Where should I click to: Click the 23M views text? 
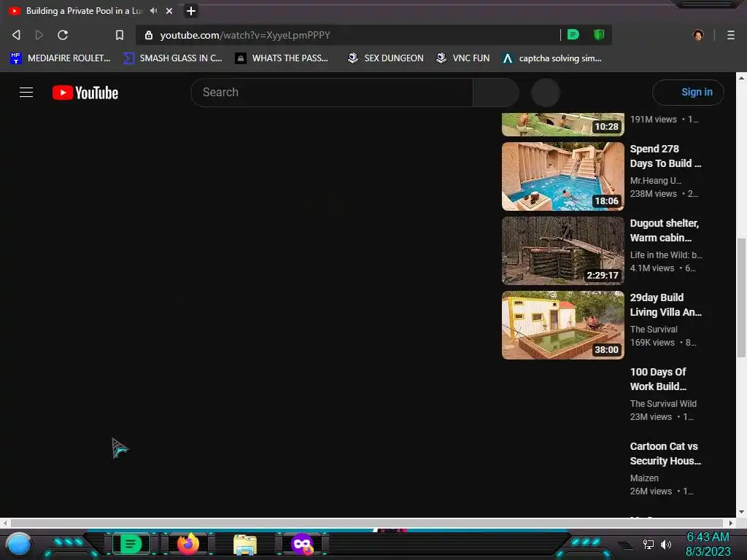pos(651,416)
